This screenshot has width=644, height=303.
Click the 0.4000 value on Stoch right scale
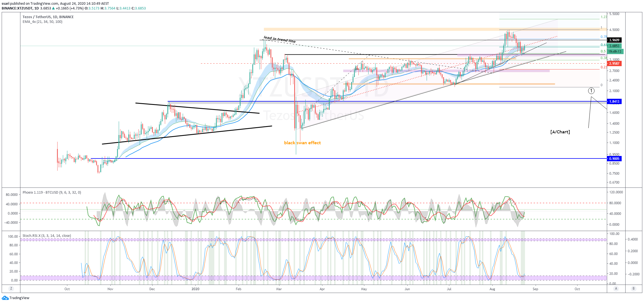[633, 239]
